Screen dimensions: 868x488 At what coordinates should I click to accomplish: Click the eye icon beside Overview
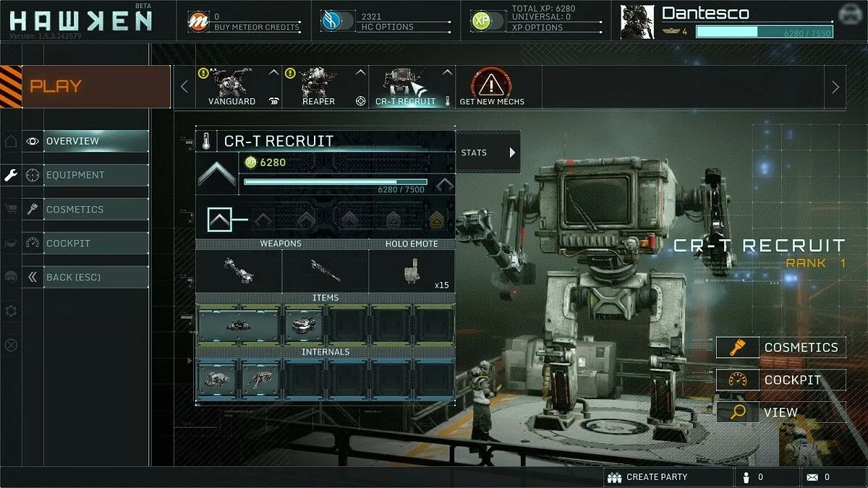pos(33,141)
